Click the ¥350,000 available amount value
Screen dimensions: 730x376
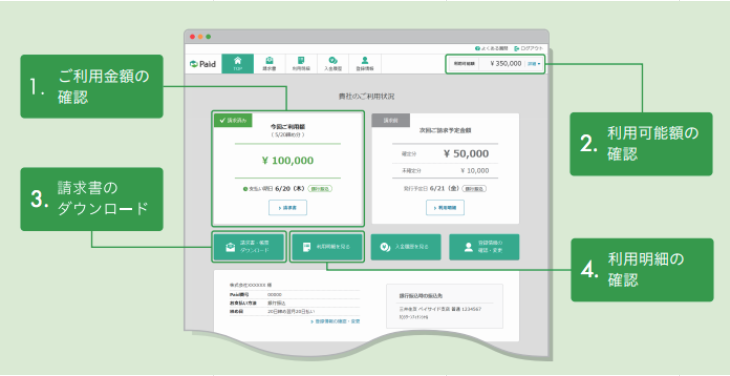coord(506,64)
